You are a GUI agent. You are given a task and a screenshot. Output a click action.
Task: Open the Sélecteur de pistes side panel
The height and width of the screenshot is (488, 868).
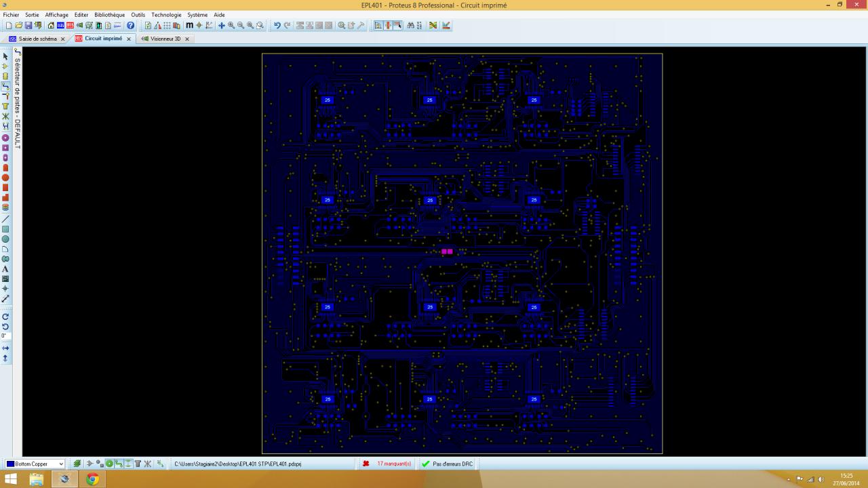(x=18, y=99)
